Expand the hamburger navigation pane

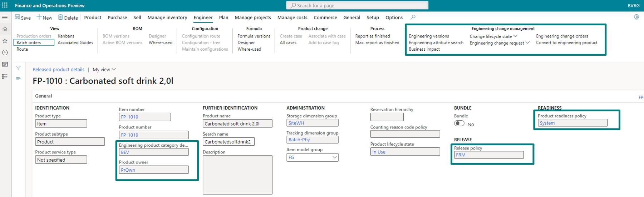(x=5, y=17)
